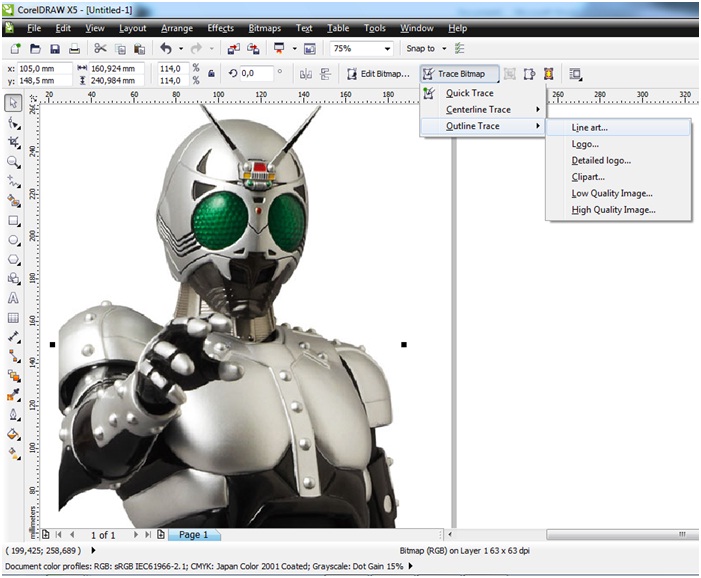Select the Pick tool
Viewport: 701px width, 578px height.
tap(13, 103)
